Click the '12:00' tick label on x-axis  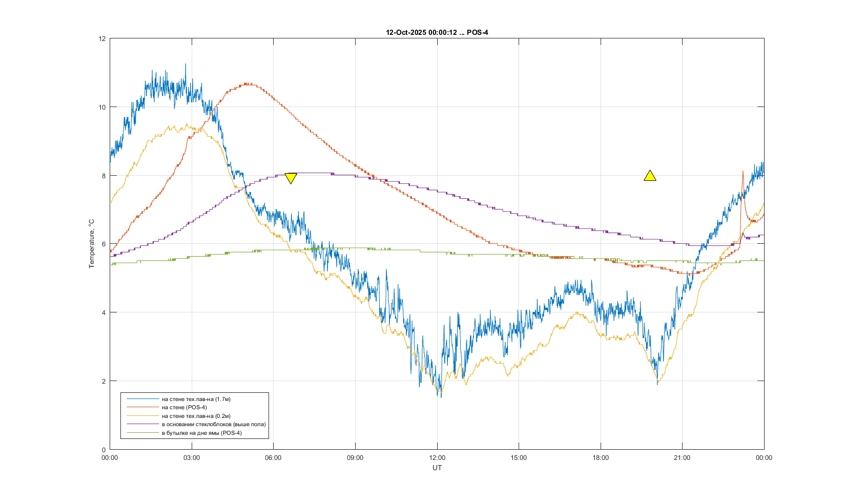437,458
